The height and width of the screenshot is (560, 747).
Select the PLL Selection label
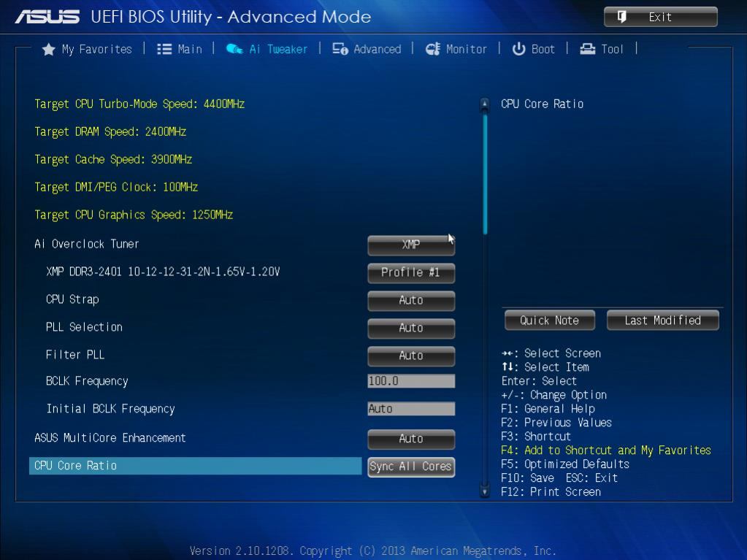[x=84, y=327]
